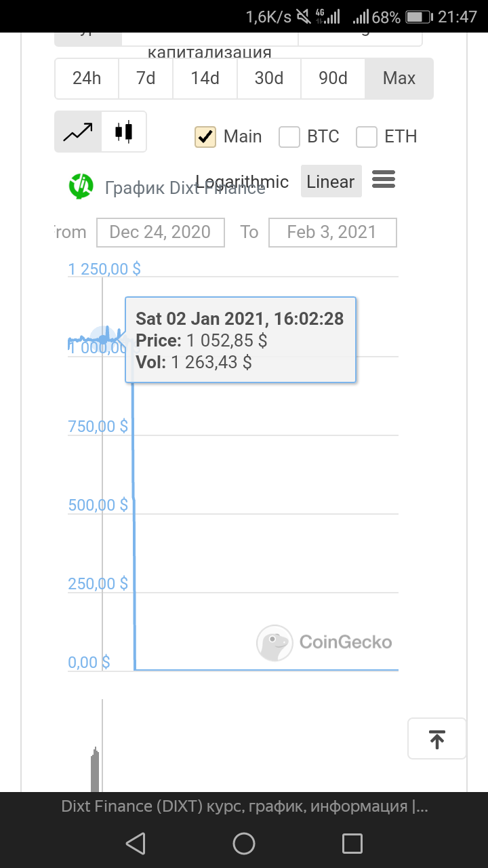Viewport: 488px width, 868px height.
Task: Open recent apps with square icon
Action: coord(352,844)
